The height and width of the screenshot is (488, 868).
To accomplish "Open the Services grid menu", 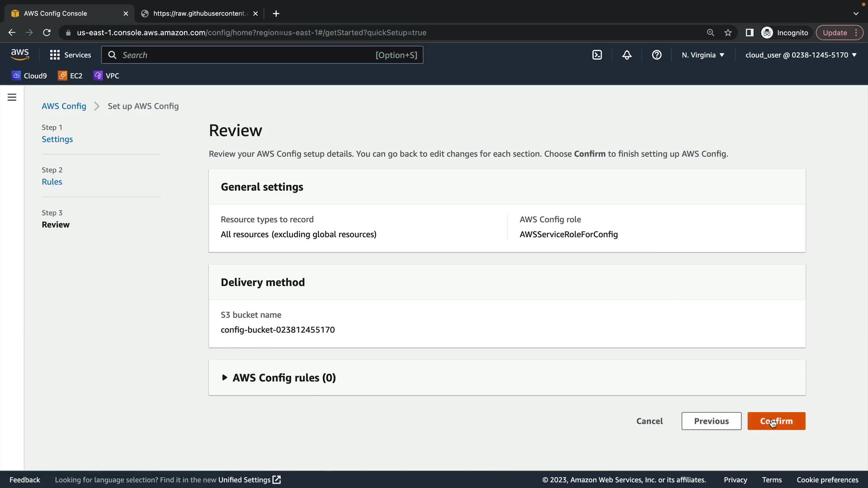I will click(x=70, y=55).
